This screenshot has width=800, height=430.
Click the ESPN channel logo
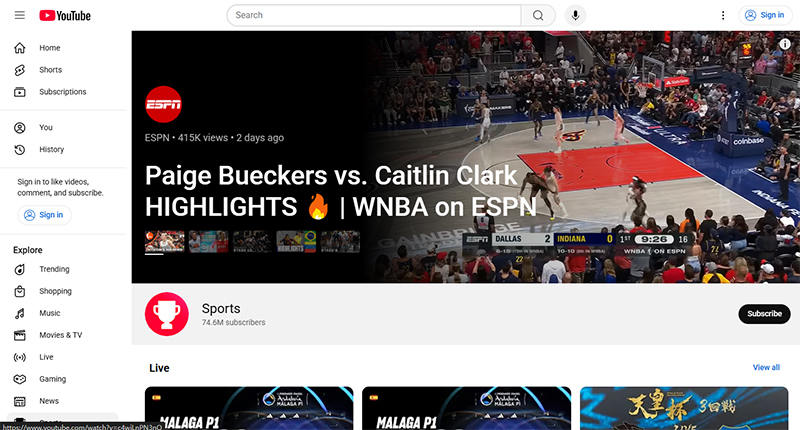tap(163, 105)
